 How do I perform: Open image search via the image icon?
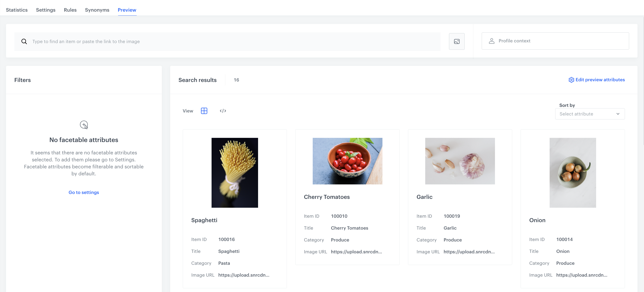pyautogui.click(x=457, y=41)
